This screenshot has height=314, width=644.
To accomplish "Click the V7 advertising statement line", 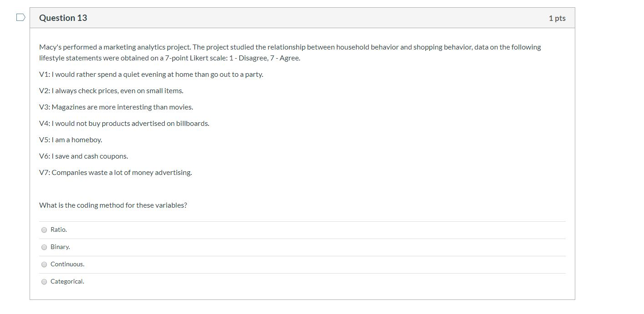I will [x=115, y=172].
